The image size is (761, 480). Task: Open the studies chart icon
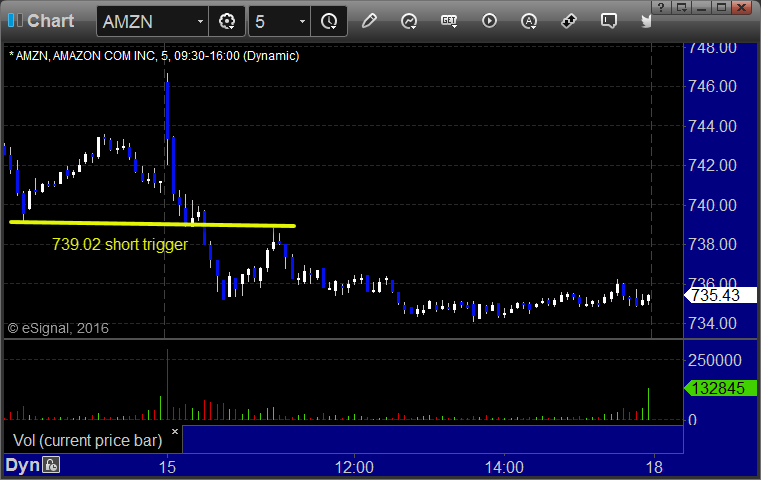409,21
